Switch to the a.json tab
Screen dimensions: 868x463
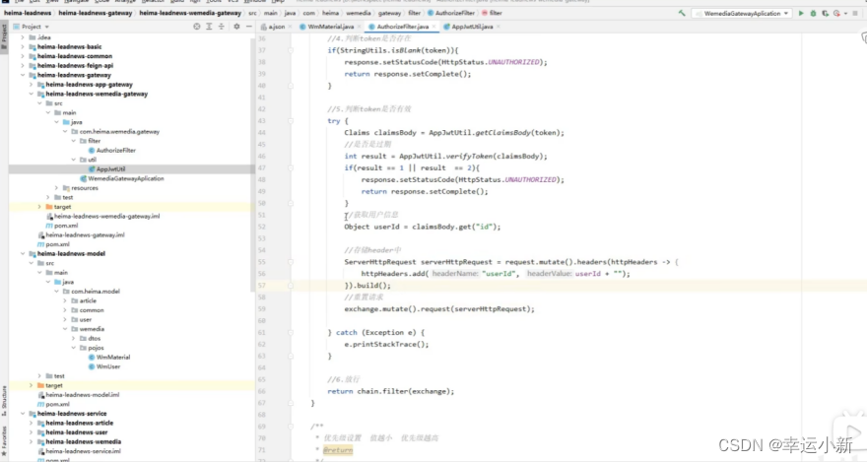point(277,27)
